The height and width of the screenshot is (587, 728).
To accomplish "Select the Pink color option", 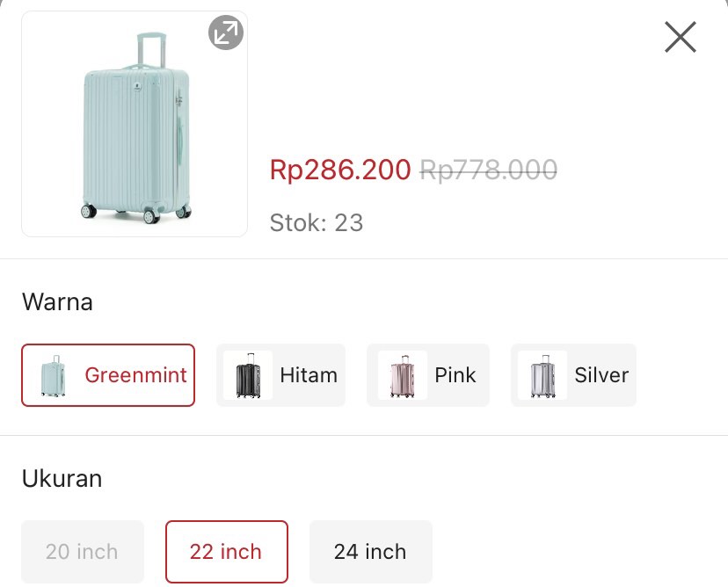I will pyautogui.click(x=428, y=375).
